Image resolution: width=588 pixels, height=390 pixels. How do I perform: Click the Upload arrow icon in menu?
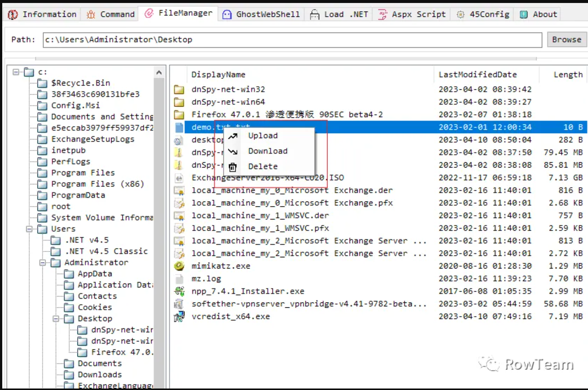tap(233, 136)
